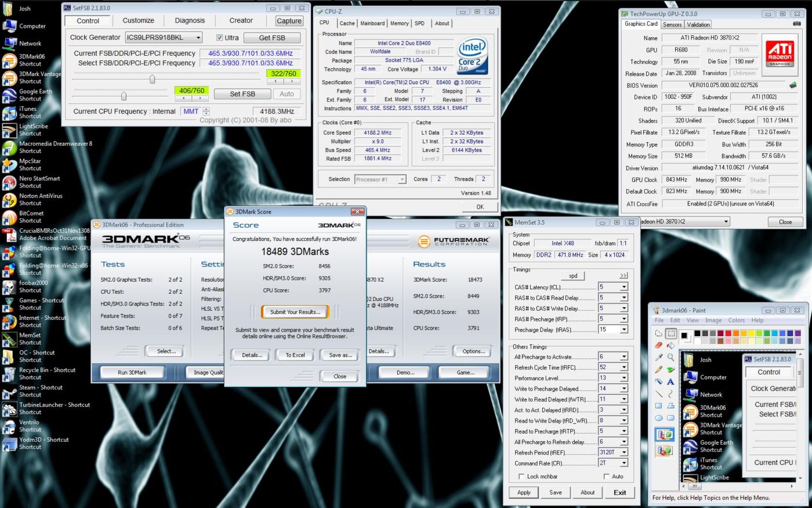Open the Recycle Bin desktop shortcut
This screenshot has height=508, width=812.
point(39,373)
